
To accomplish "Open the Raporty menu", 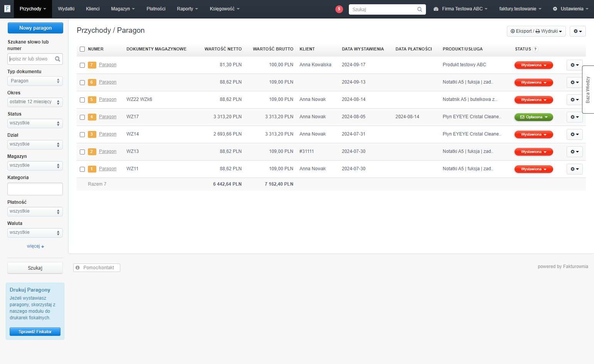I will click(x=187, y=9).
